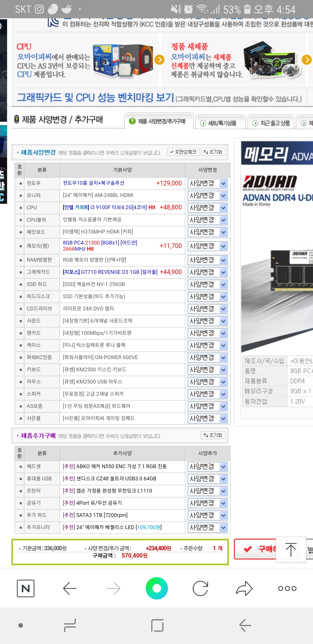
Task: Tap the CPU banner yellow arrow icon
Action: (159, 59)
